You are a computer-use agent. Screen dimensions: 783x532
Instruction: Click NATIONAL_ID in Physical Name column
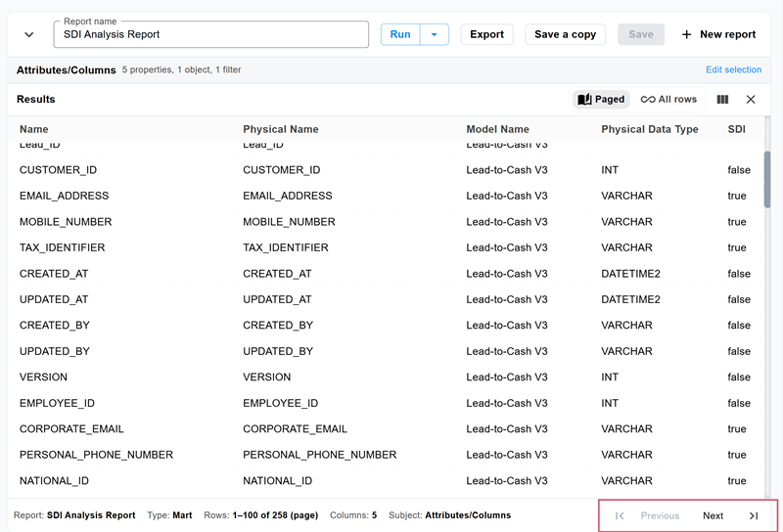tap(277, 481)
